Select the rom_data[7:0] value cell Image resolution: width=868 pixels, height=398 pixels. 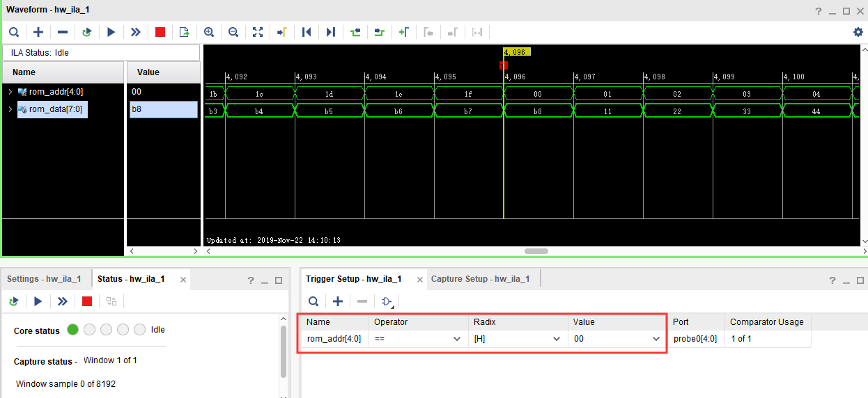click(x=163, y=109)
